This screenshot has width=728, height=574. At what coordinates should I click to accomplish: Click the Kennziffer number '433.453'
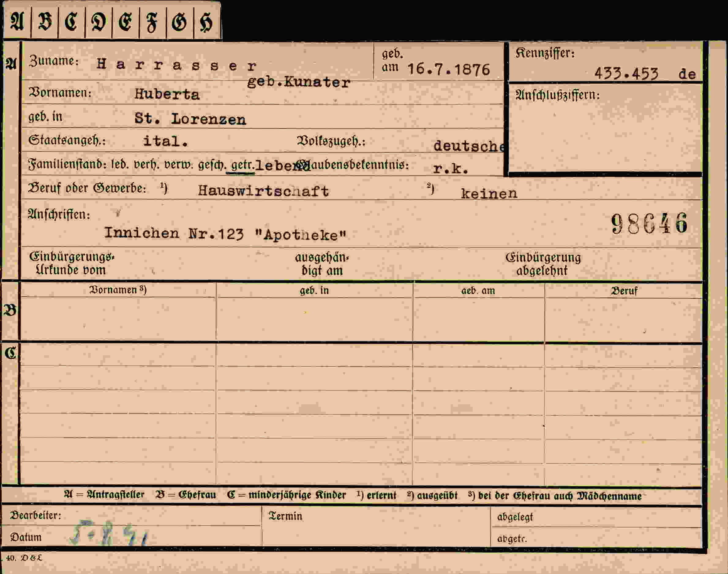click(x=626, y=73)
